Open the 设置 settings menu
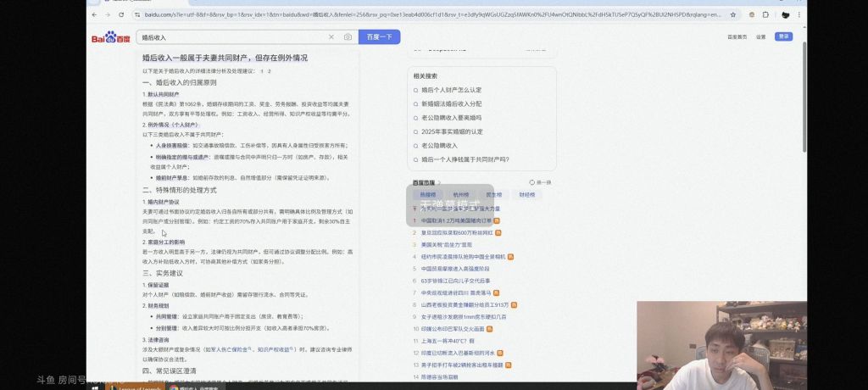Viewport: 868px width, 390px height. [x=761, y=37]
